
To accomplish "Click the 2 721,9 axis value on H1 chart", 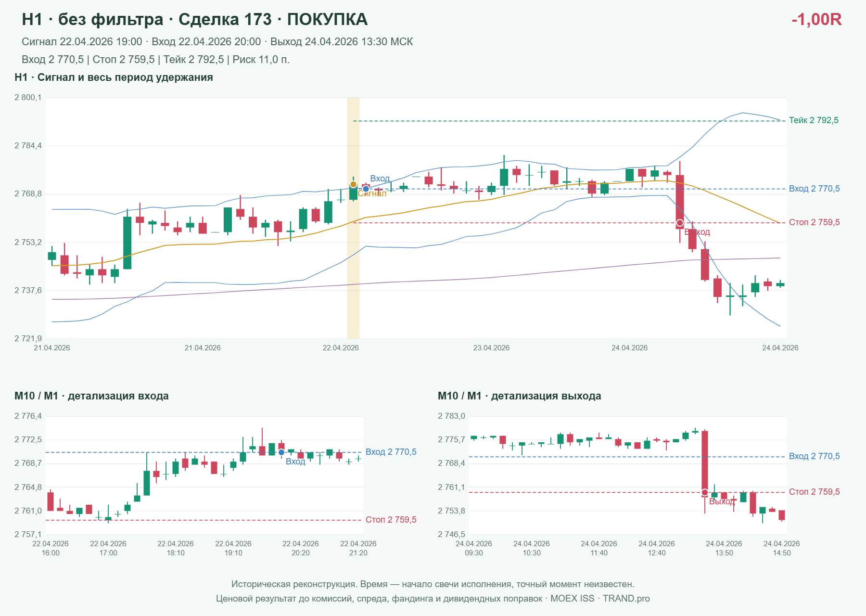I will pyautogui.click(x=28, y=339).
